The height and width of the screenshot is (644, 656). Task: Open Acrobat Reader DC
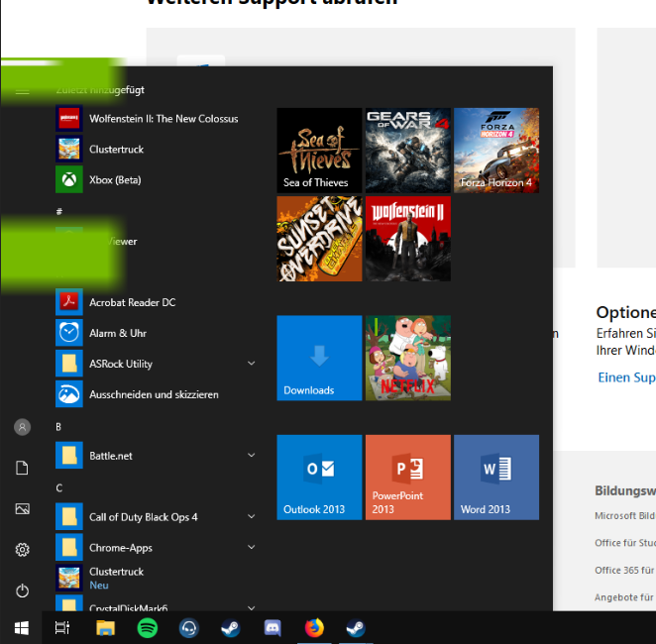click(x=155, y=302)
